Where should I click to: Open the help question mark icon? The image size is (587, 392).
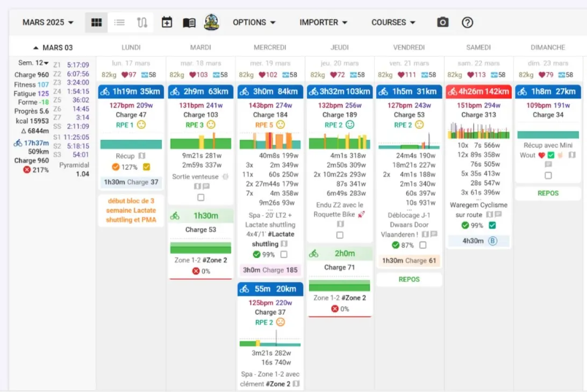tap(467, 23)
